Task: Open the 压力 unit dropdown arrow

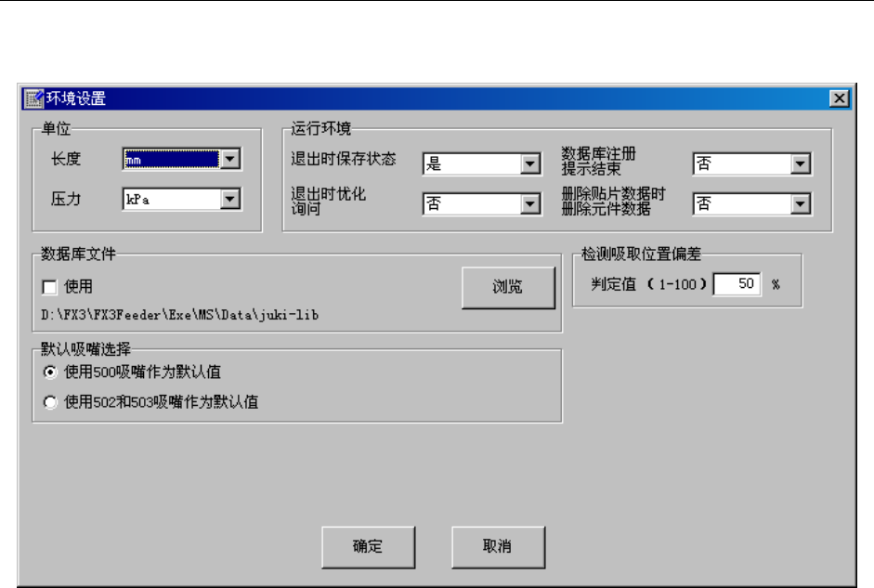Action: coord(230,200)
